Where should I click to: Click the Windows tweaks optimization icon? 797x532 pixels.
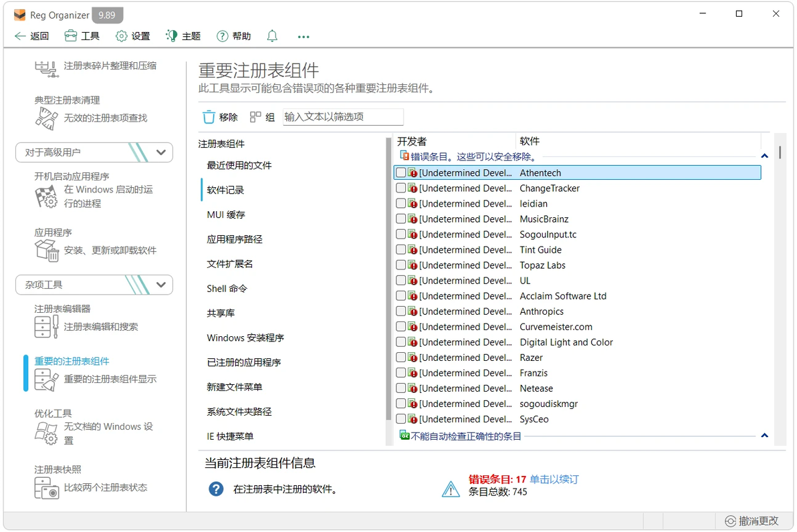click(x=46, y=433)
